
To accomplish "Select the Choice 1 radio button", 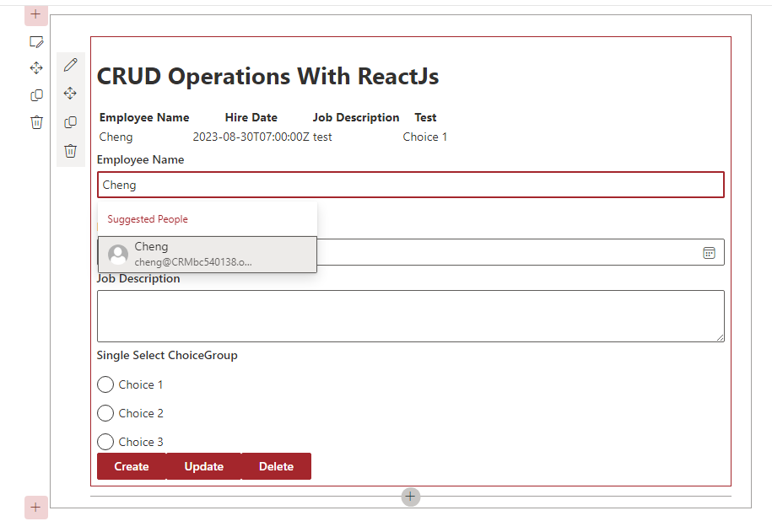I will [105, 384].
